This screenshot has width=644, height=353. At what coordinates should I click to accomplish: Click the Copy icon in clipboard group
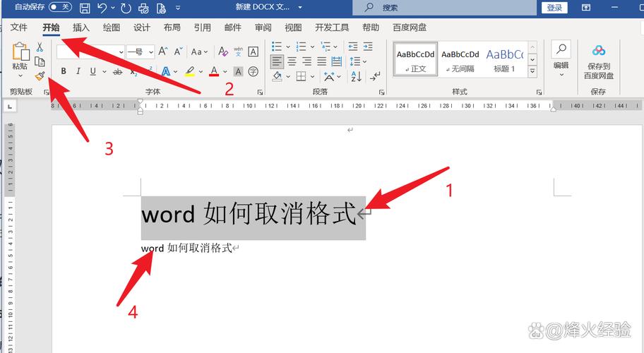point(40,61)
